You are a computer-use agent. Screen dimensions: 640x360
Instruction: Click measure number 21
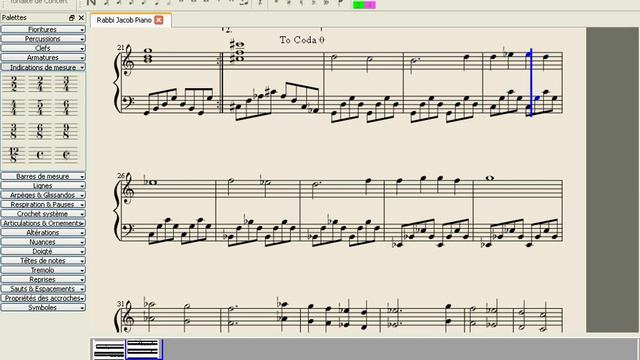[120, 47]
